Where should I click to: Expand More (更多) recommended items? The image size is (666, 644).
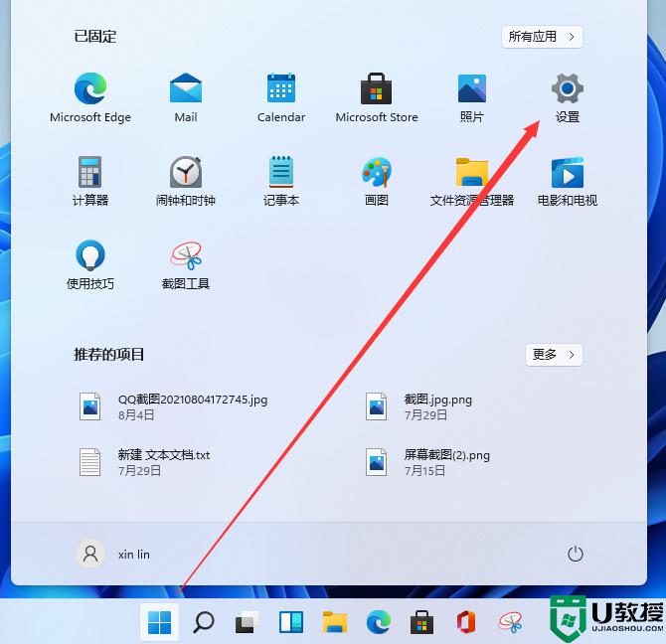(x=554, y=354)
